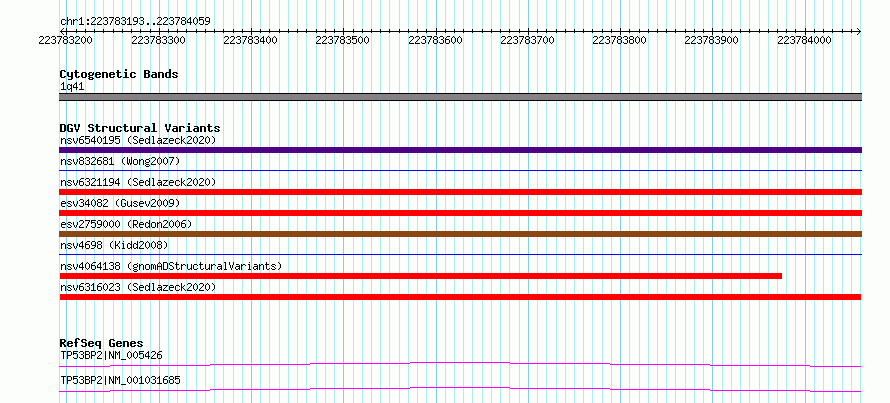Screen dimensions: 890x403
Task: Click the right arrow end of the ruler
Action: pos(859,31)
